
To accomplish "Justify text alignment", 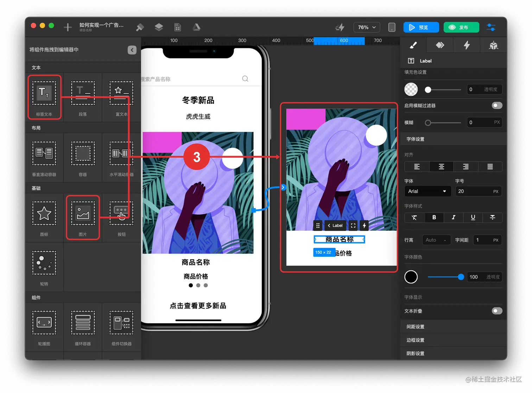I will click(x=490, y=167).
